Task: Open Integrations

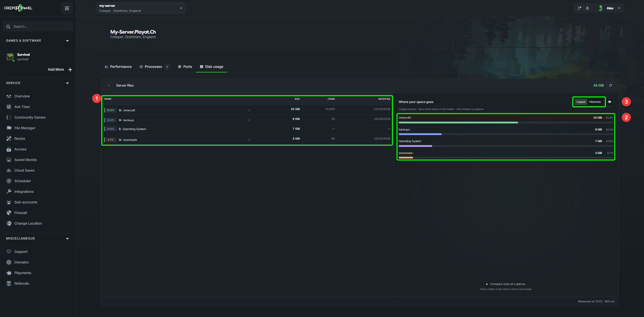Action: point(24,192)
